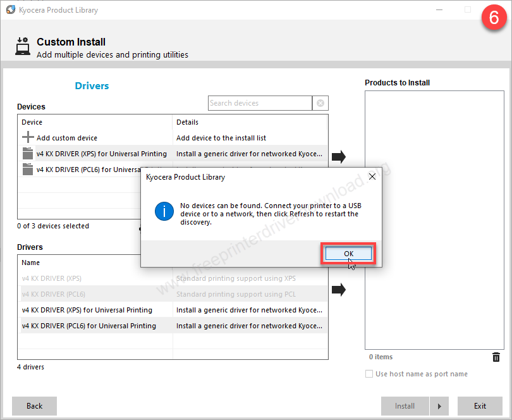Image resolution: width=512 pixels, height=420 pixels.
Task: Click the Search devices input box
Action: pos(260,103)
